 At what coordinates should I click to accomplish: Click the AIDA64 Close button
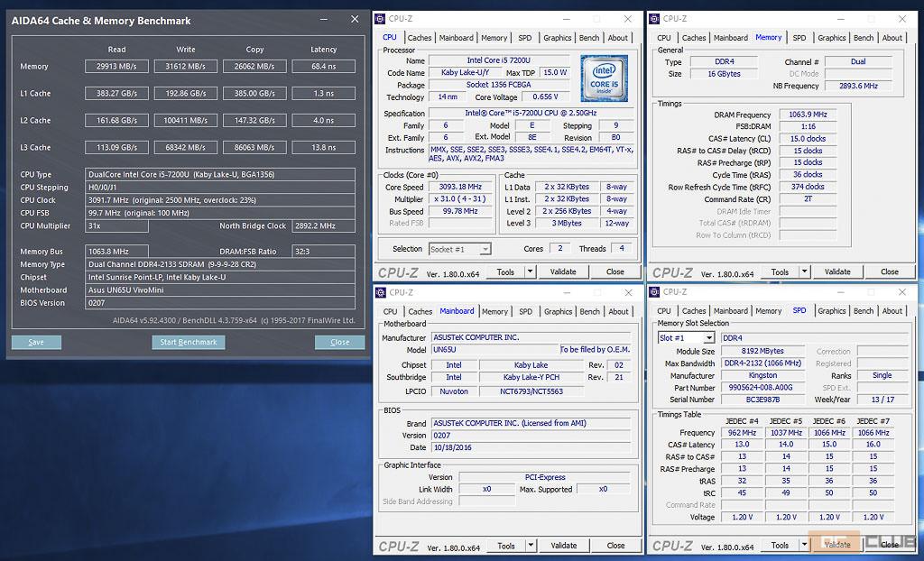click(339, 343)
